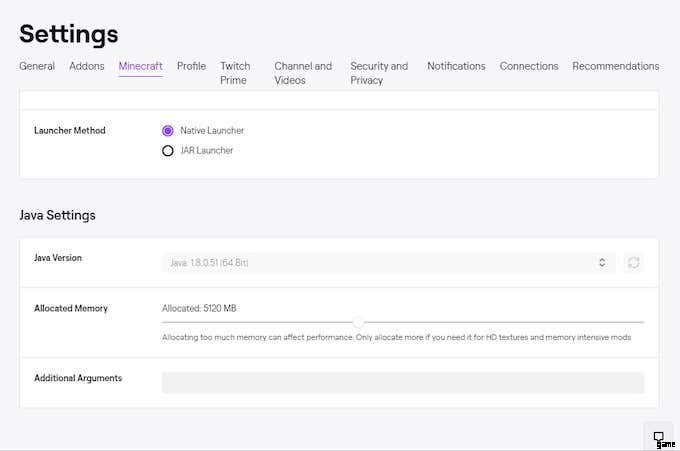Open the Twitch Prime tab
Screen dimensions: 680x451
tap(235, 73)
